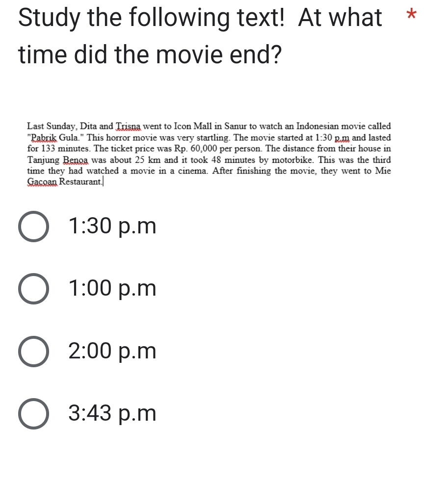Click the underlined 'p.m' in the passage
448x480 pixels.
point(342,138)
